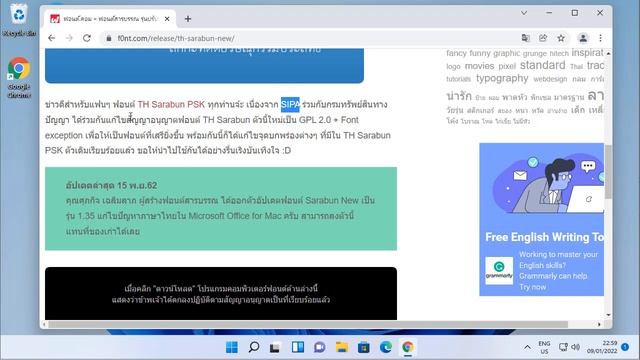Viewport: 640px width, 360px height.
Task: Click "Try now" in the Grammarly ad
Action: tap(533, 287)
